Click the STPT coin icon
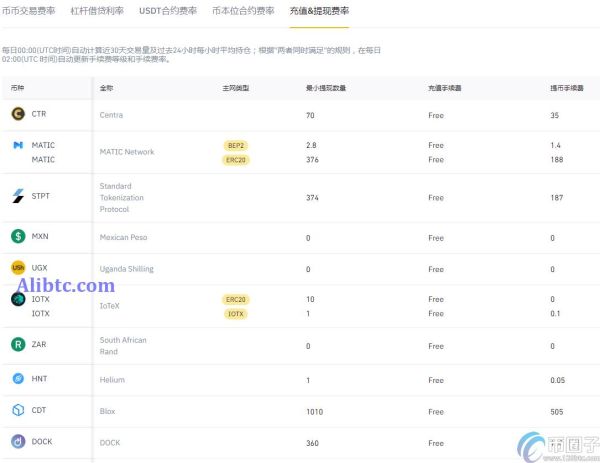 (x=18, y=196)
